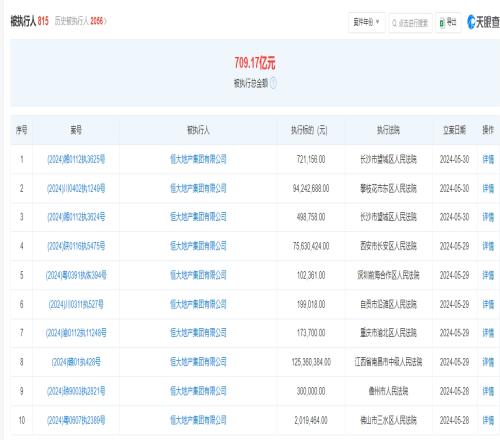
Task: Open case number link in row 7
Action: pos(76,333)
